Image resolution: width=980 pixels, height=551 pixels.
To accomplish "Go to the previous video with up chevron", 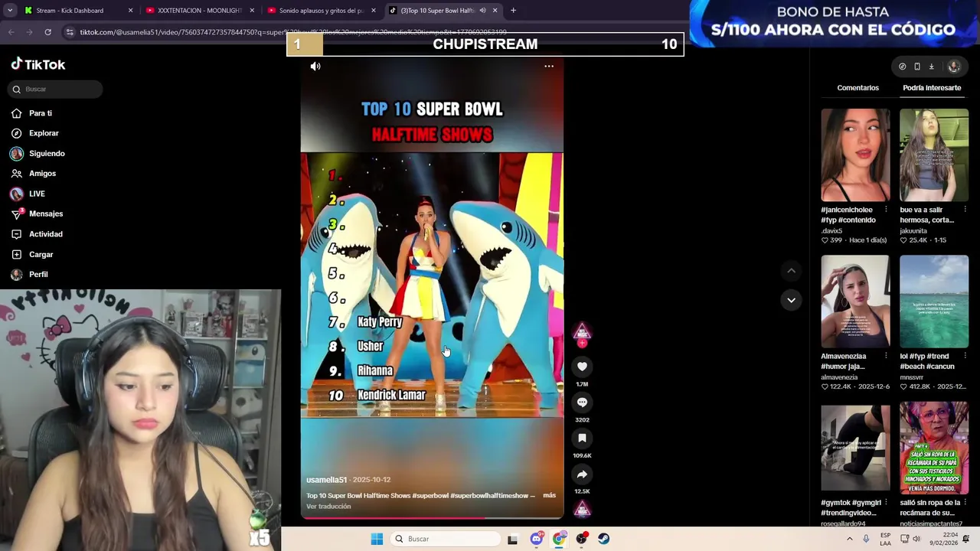I will point(791,271).
